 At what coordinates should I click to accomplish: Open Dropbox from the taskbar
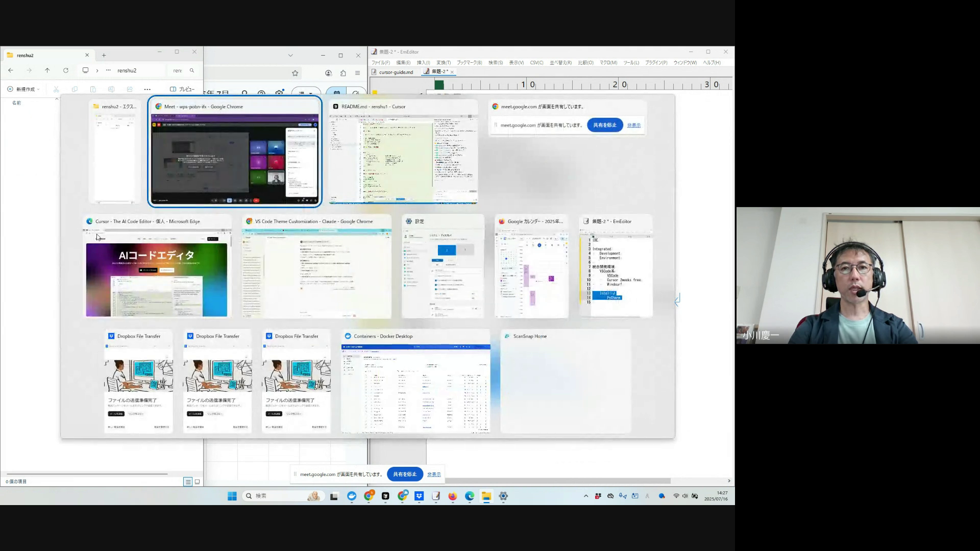[x=419, y=496]
